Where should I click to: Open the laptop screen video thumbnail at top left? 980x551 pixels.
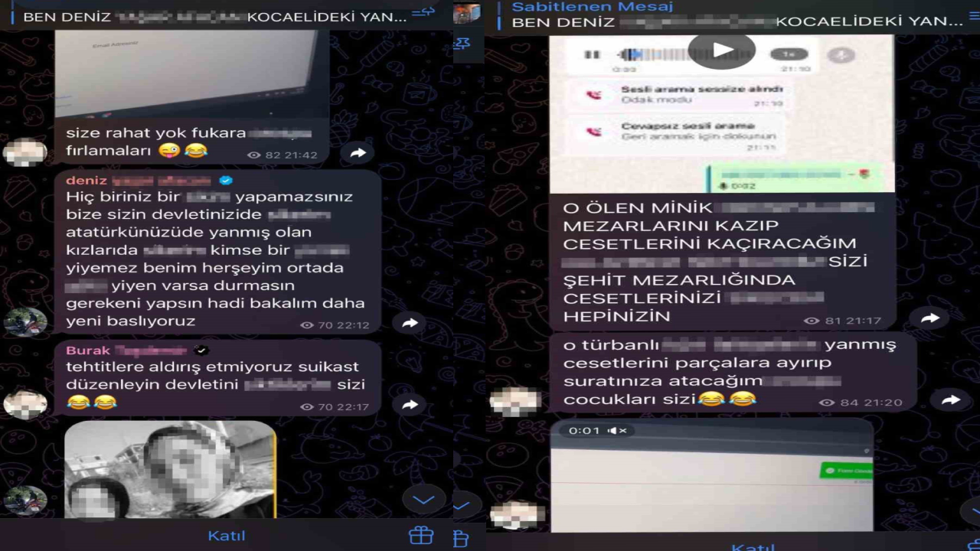[x=186, y=74]
